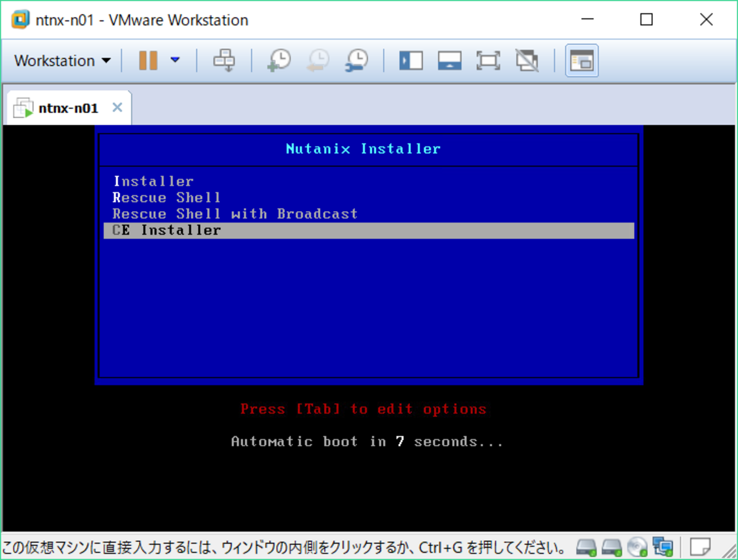Click the Press [Tab] to edit options text
The image size is (738, 560).
(363, 409)
